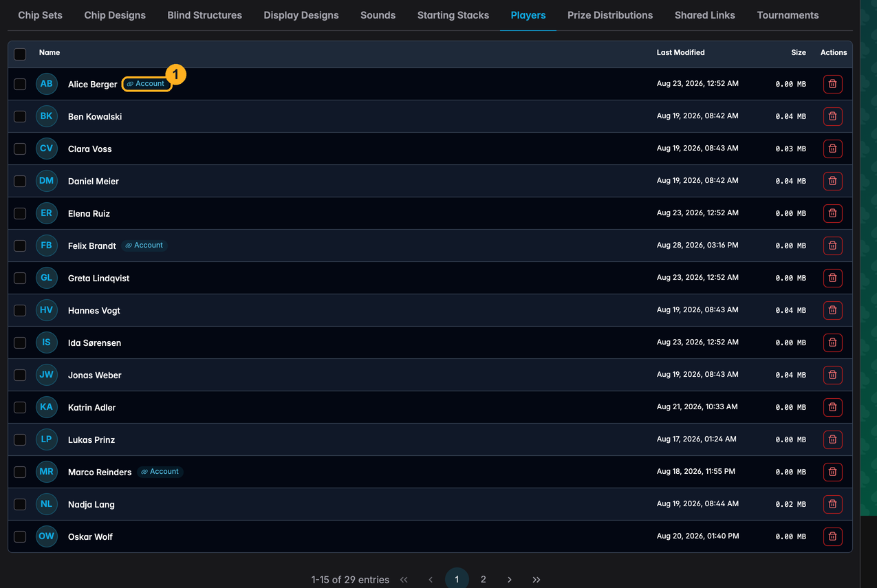Open the Starting Stacks tab

[x=453, y=15]
